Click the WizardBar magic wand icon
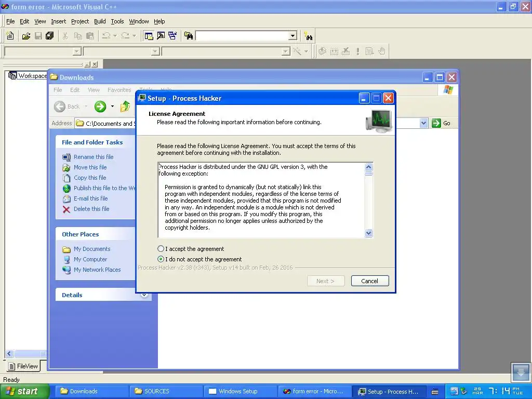This screenshot has height=399, width=532. tap(297, 51)
